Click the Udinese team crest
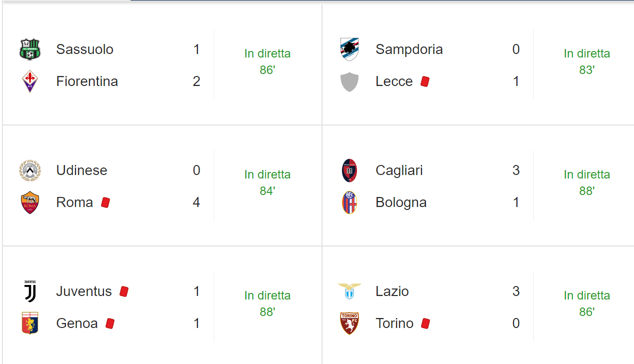The image size is (634, 364). pos(30,170)
